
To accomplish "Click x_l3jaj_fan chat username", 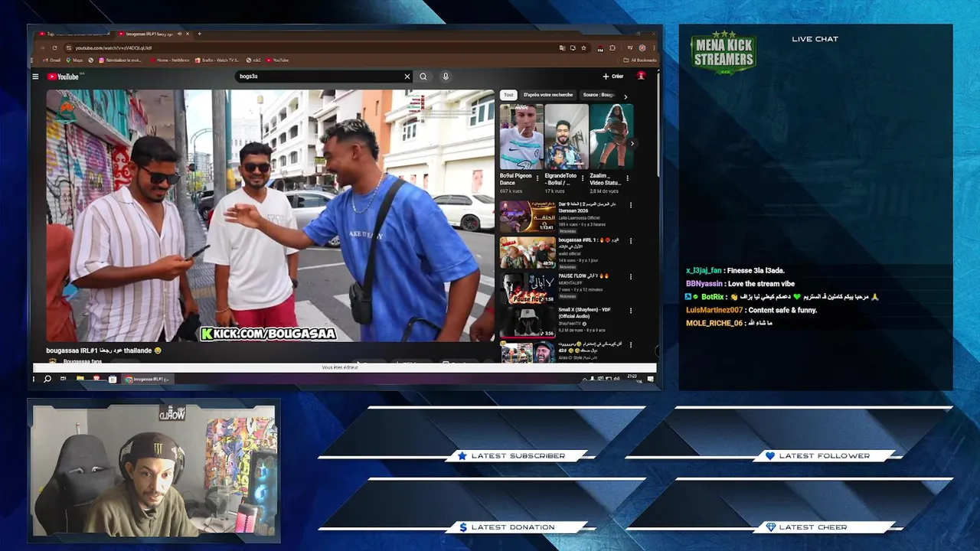I will [x=704, y=270].
